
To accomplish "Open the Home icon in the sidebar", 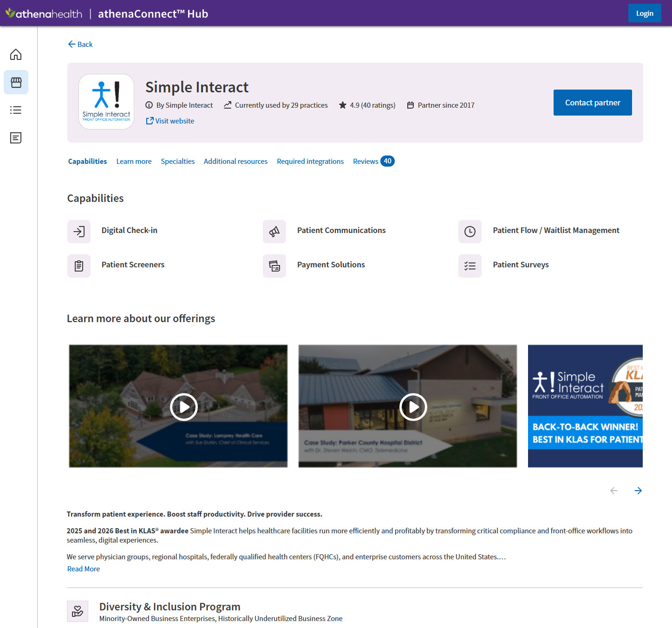I will 16,54.
